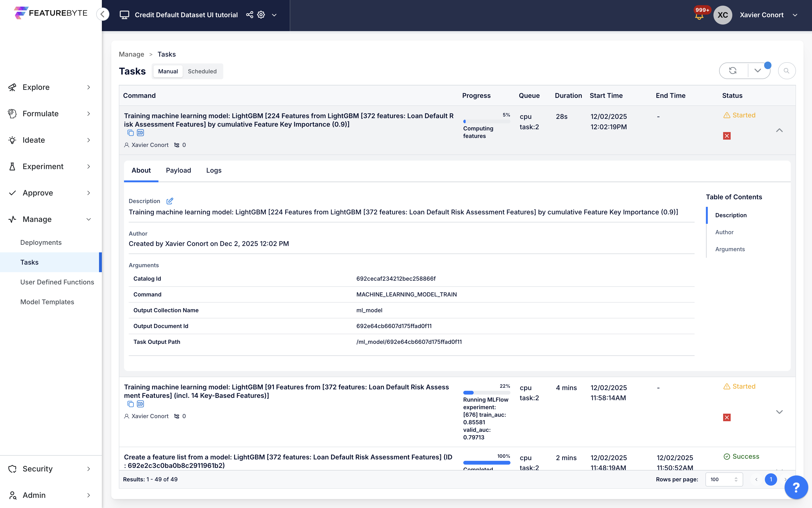Image resolution: width=812 pixels, height=508 pixels.
Task: Click the refresh tasks icon
Action: click(733, 71)
